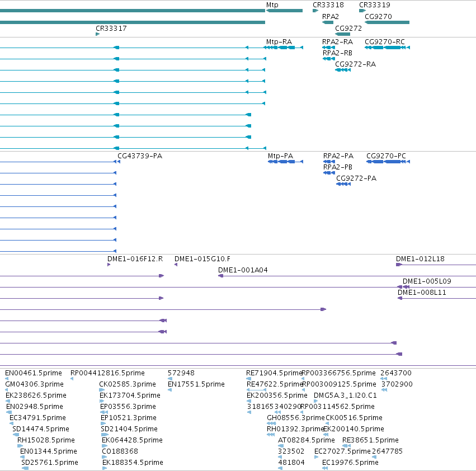Click the EN00461.5prime EST label

[x=34, y=373]
